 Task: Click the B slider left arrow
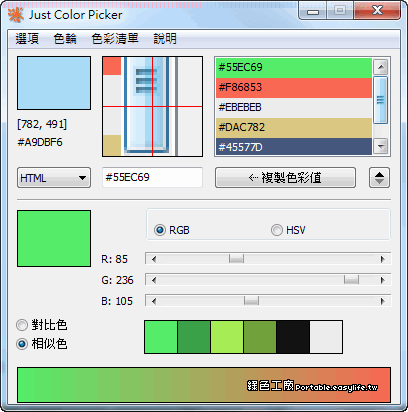(154, 301)
